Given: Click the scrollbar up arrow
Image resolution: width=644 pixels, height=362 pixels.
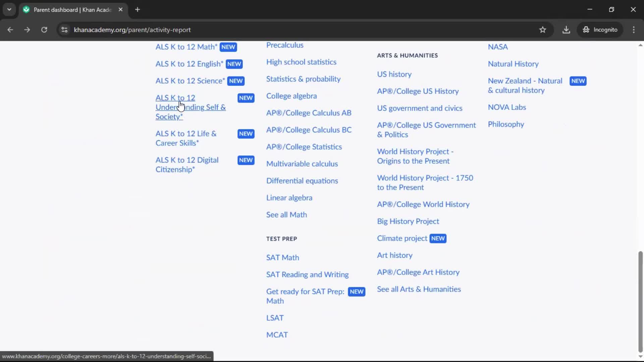Looking at the screenshot, I should point(640,45).
